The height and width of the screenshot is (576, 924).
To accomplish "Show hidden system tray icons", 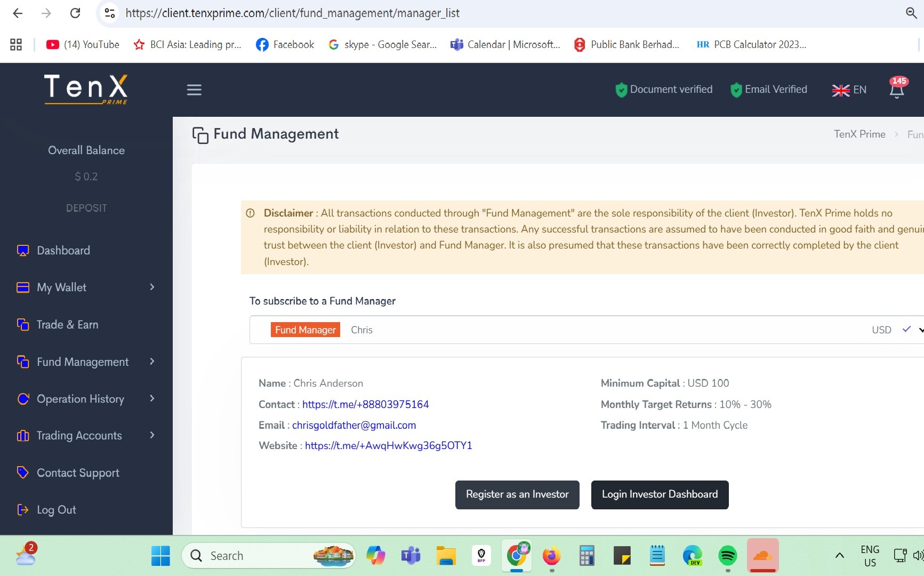I will pos(839,556).
